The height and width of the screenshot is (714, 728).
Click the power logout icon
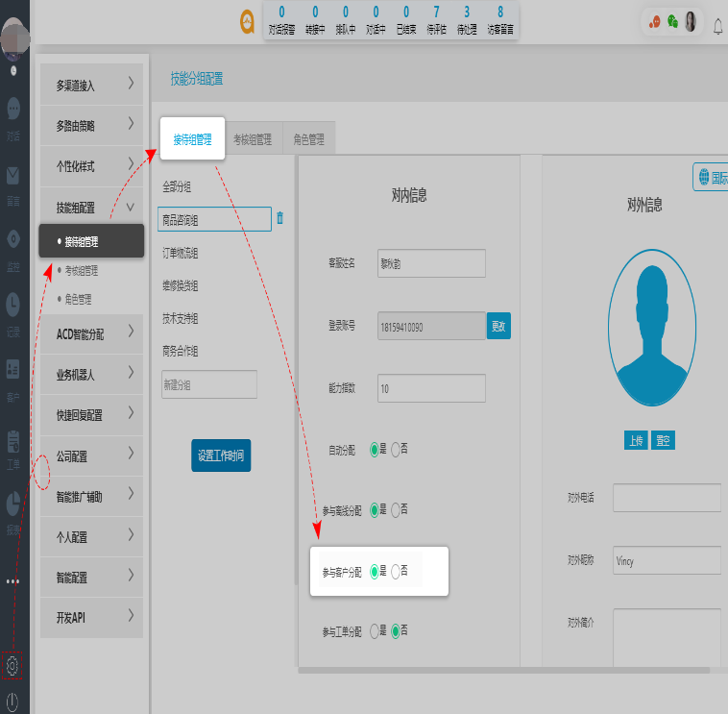(x=12, y=701)
